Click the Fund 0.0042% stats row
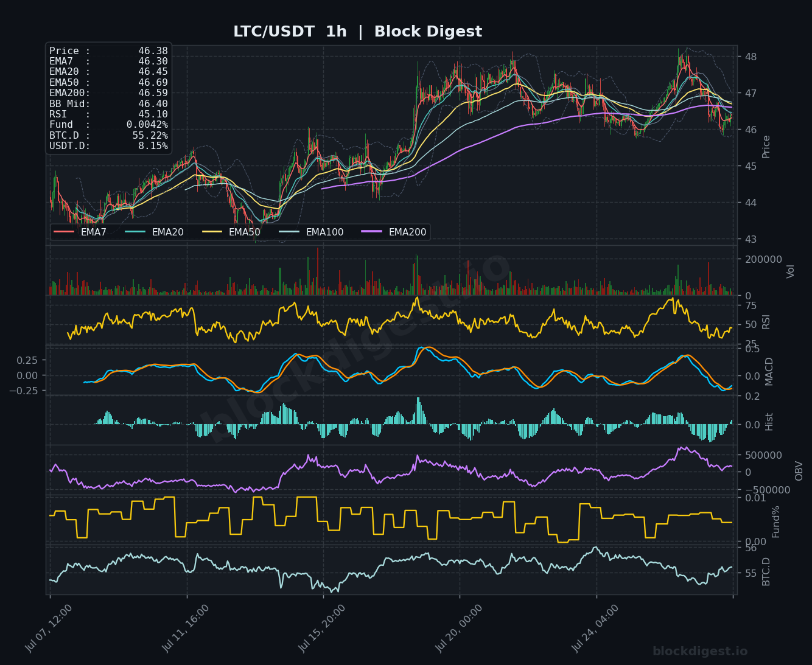Image resolution: width=812 pixels, height=665 pixels. (x=108, y=125)
